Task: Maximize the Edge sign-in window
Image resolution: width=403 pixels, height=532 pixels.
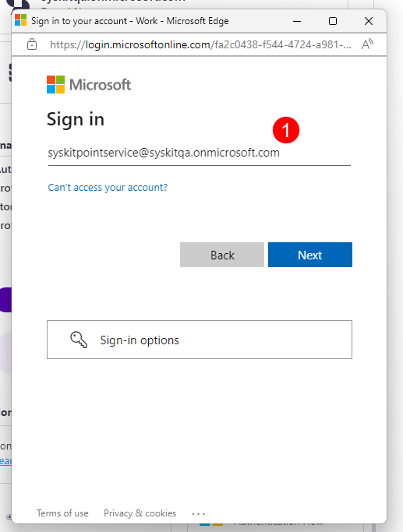Action: pos(333,21)
